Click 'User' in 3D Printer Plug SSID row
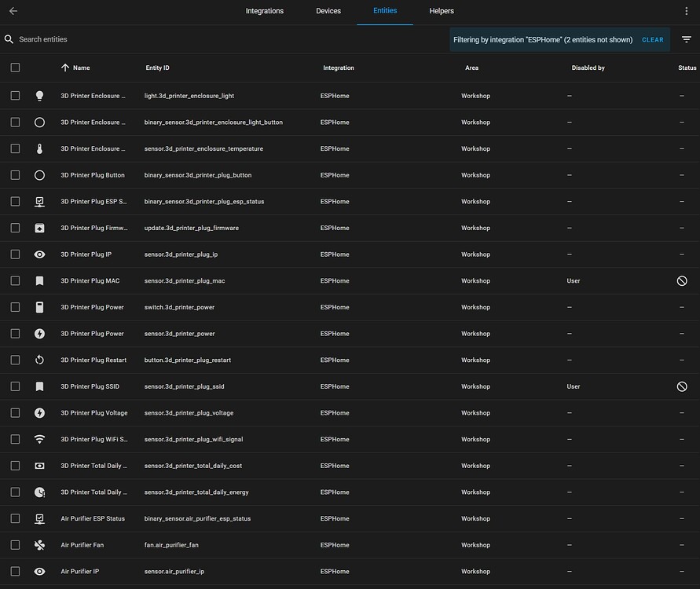Image resolution: width=700 pixels, height=589 pixels. point(574,386)
